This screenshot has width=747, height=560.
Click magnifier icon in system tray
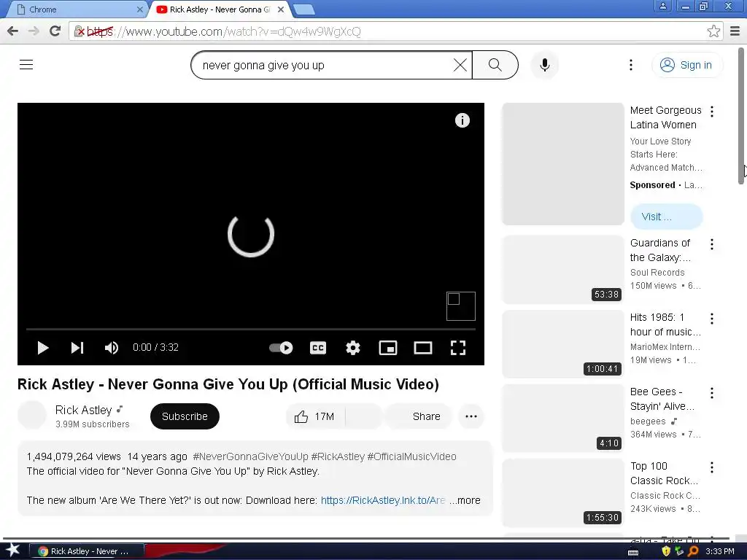click(693, 551)
